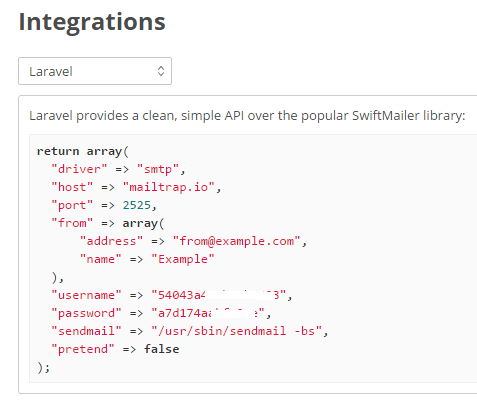
Task: Click the port number 2525
Action: [137, 205]
